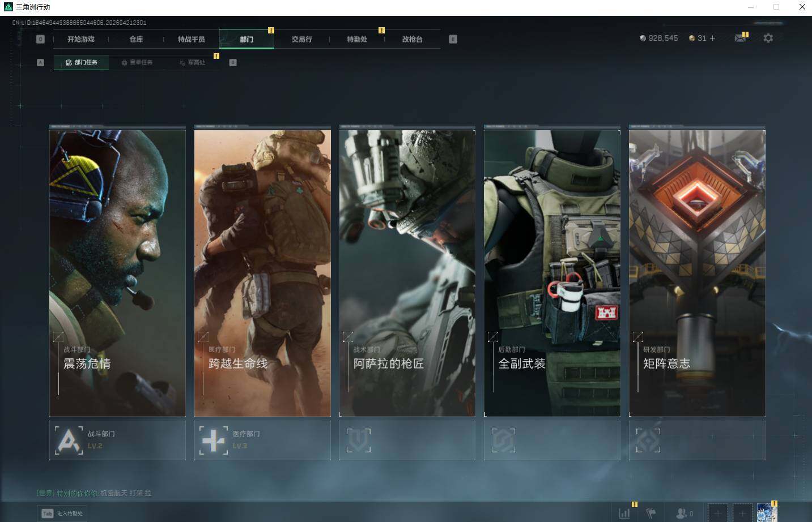Click the first empty squad plus slot
The image size is (812, 522).
click(717, 513)
